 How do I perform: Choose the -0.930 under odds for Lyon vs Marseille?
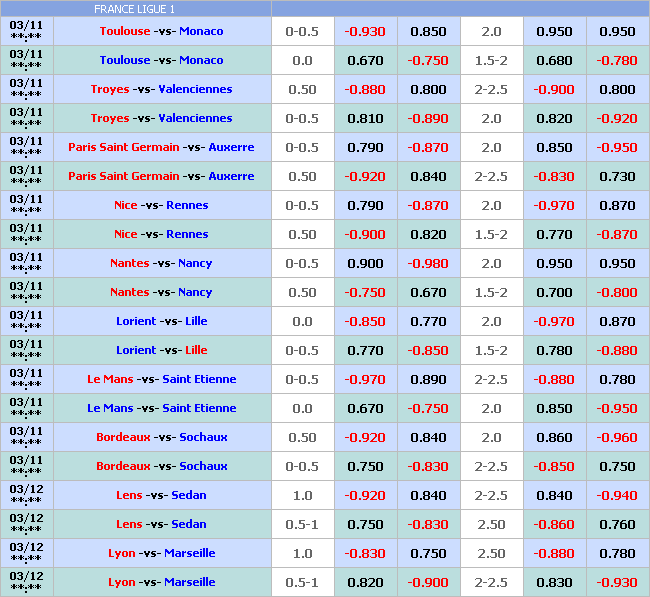[617, 582]
